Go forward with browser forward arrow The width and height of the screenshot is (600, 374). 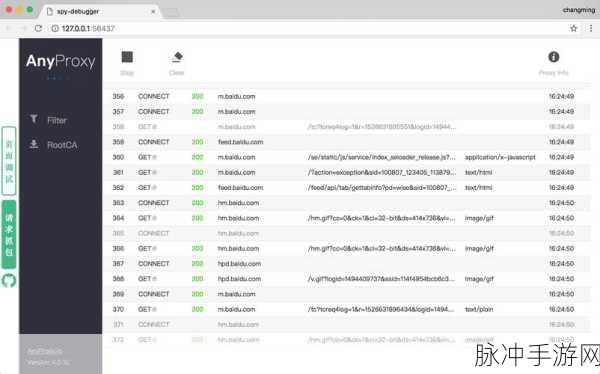[x=23, y=28]
